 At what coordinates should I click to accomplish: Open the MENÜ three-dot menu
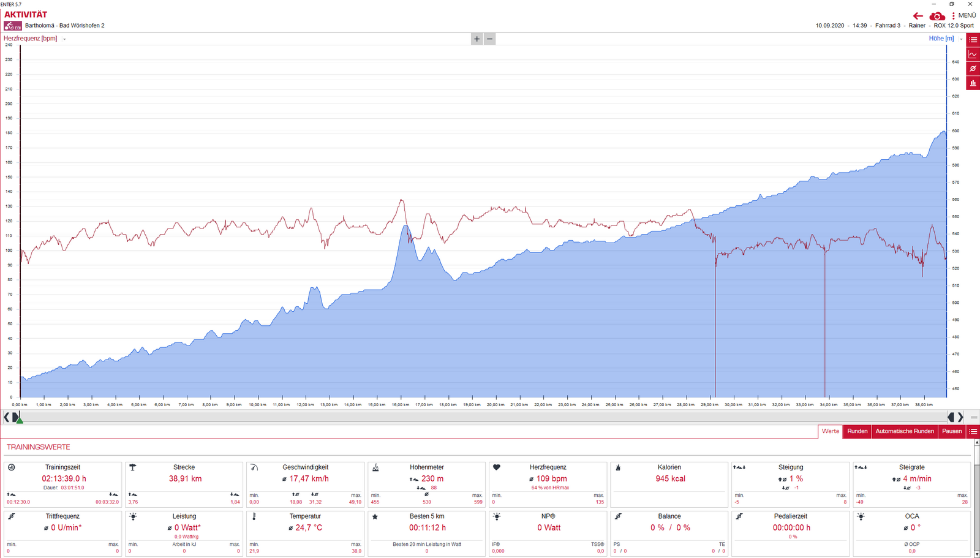[x=963, y=15]
